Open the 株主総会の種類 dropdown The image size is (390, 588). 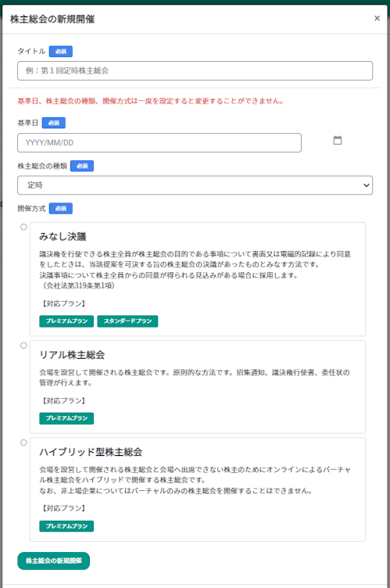click(x=195, y=185)
